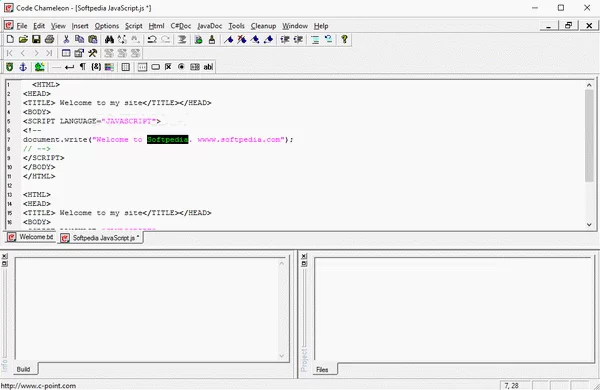Open help with the question mark icon
The image size is (600, 390).
pos(344,39)
